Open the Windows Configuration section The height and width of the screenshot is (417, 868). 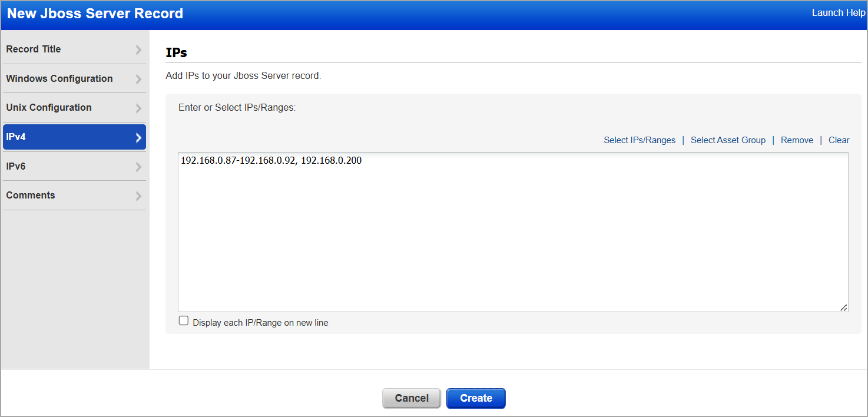pyautogui.click(x=74, y=79)
